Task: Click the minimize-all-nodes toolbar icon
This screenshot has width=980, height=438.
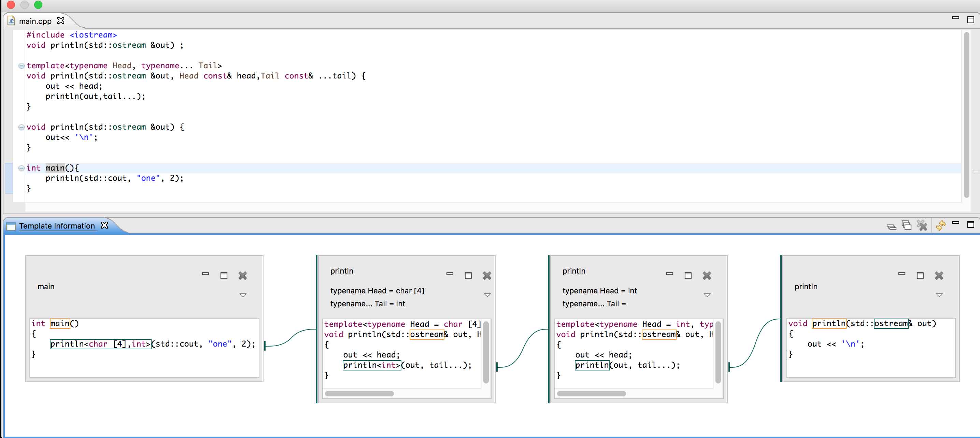Action: 891,227
